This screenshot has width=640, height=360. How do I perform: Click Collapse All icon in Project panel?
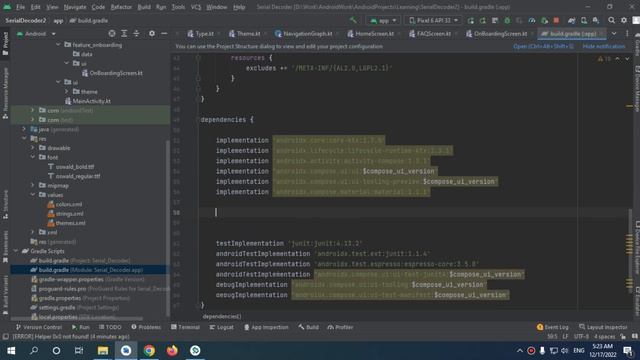tap(136, 33)
